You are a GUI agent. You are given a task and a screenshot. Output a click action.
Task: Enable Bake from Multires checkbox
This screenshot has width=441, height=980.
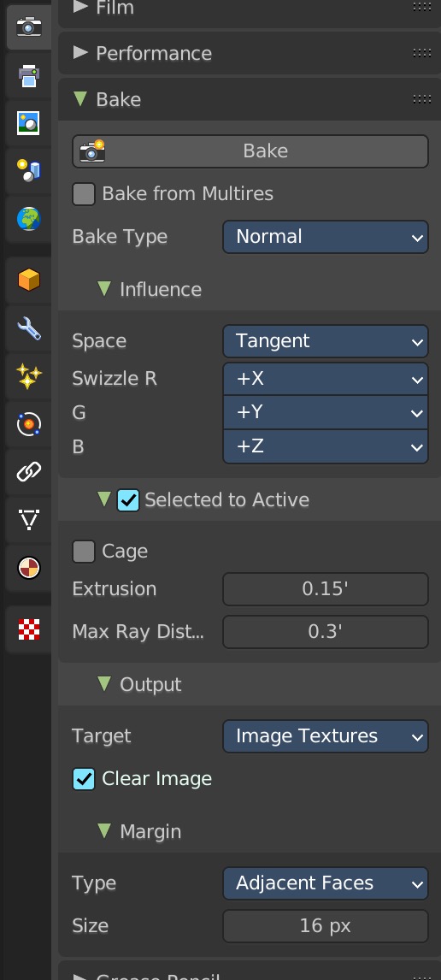point(84,194)
